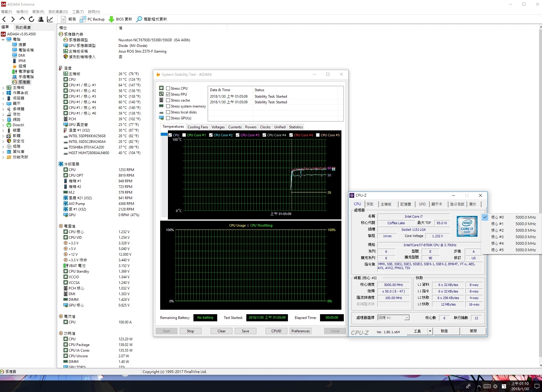Open the graph chart icon in toolbar
Screen dimensions: 542x392
tap(50, 19)
